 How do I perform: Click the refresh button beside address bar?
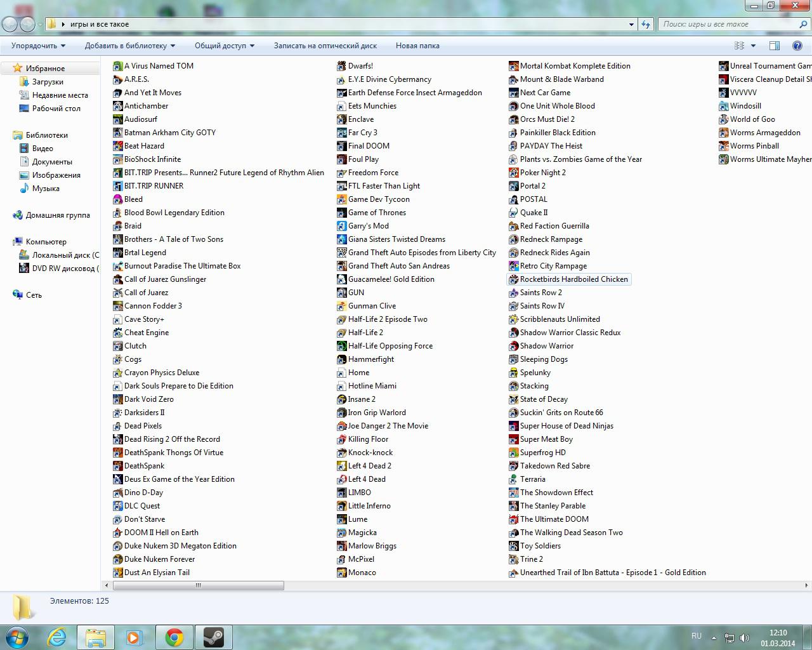(x=646, y=24)
